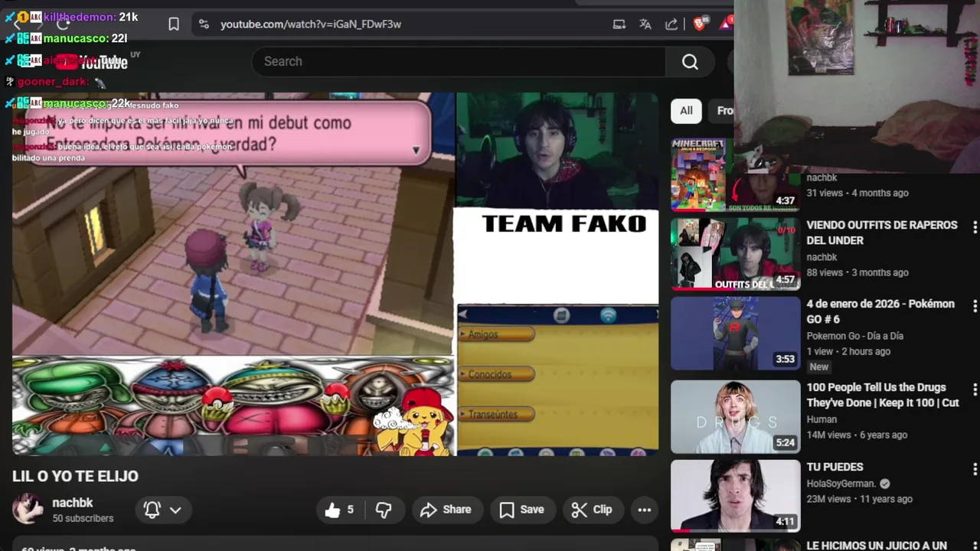Like the video with the thumbs-up button

click(341, 510)
